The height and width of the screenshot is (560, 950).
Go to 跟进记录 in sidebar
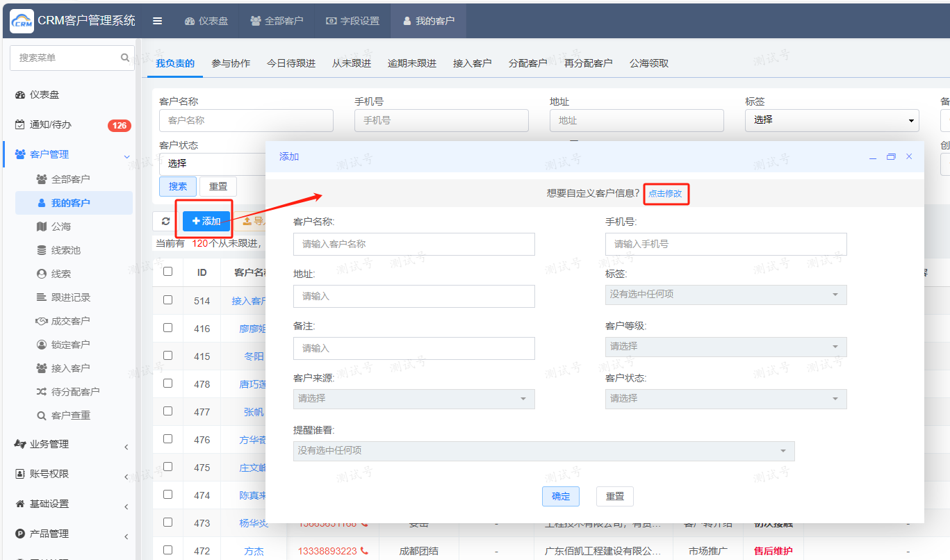[x=70, y=297]
